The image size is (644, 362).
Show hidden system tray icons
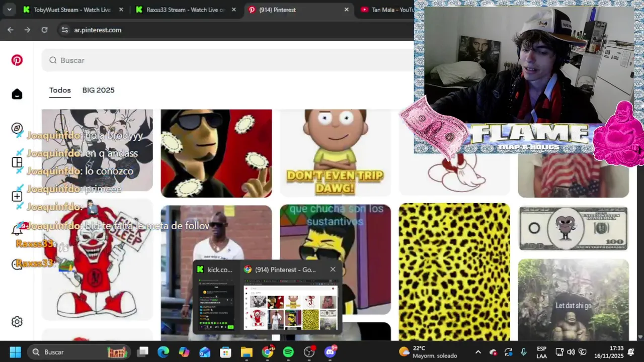click(478, 352)
